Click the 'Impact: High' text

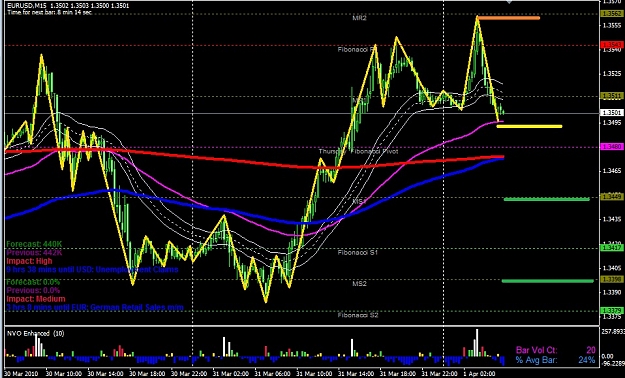point(29,261)
